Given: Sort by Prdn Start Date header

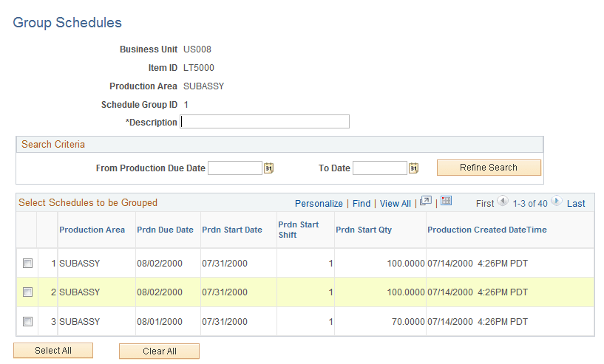Looking at the screenshot, I should click(x=232, y=230).
